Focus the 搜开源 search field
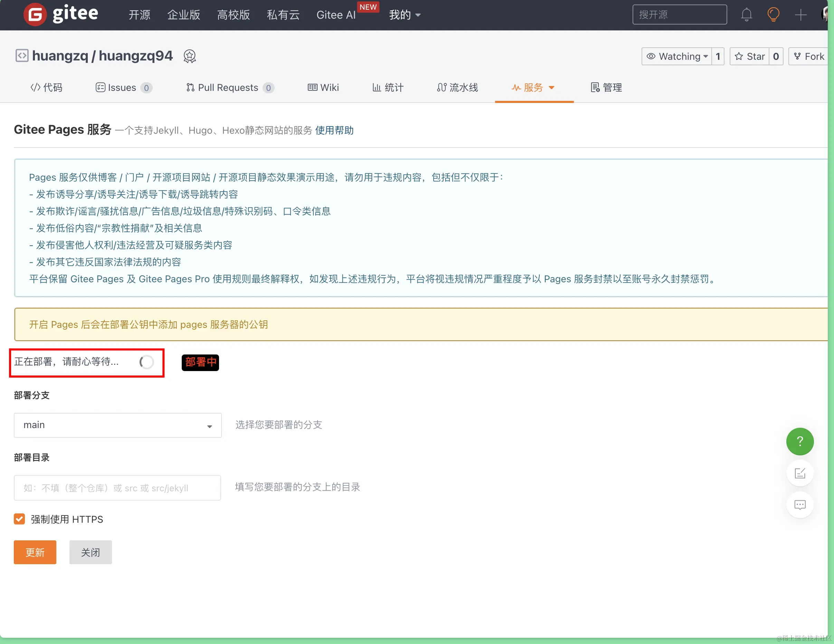 tap(679, 15)
